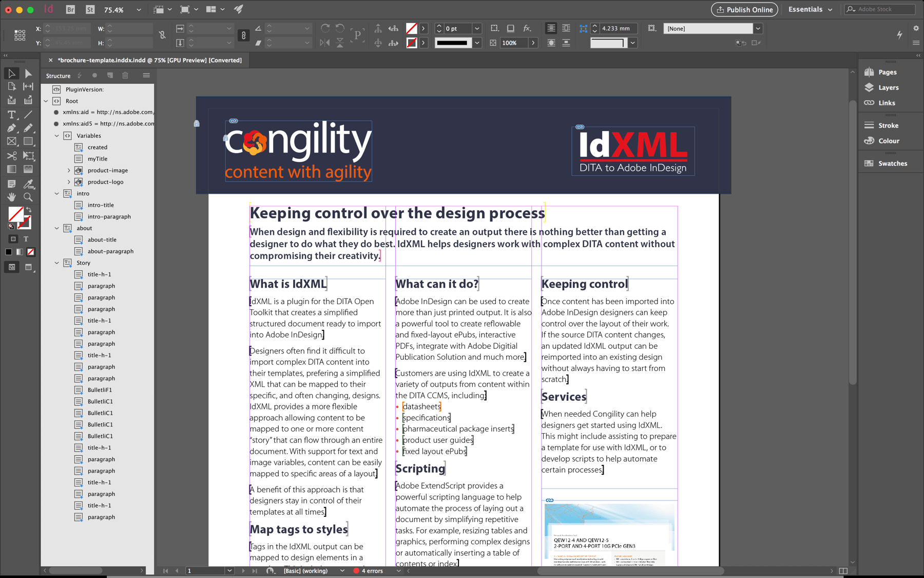The image size is (924, 578).
Task: Select the Hand tool
Action: coord(12,197)
